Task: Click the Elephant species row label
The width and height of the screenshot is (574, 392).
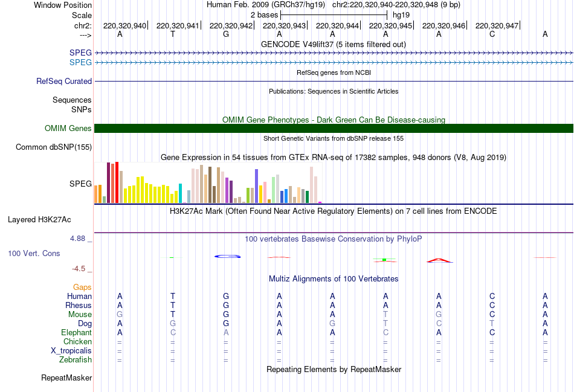Action: pyautogui.click(x=76, y=332)
